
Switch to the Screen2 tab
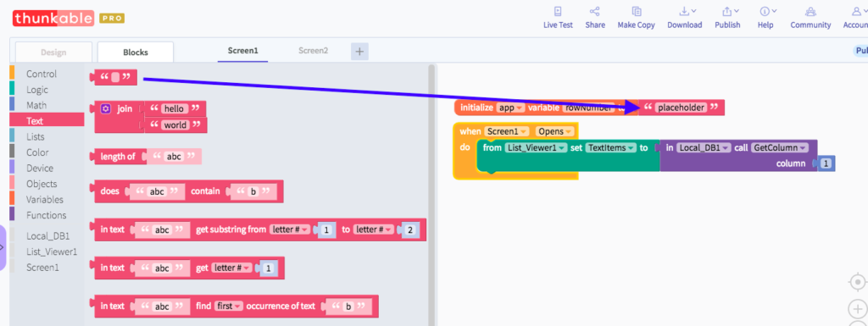click(314, 50)
